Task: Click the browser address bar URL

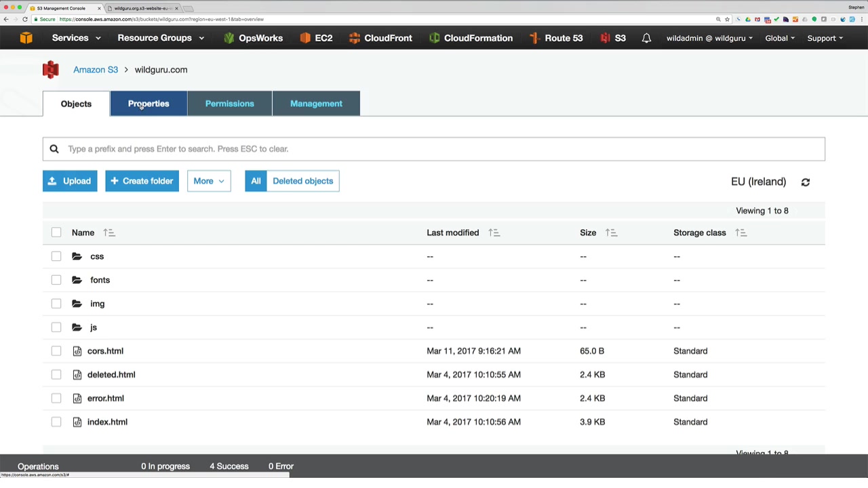Action: pos(161,19)
